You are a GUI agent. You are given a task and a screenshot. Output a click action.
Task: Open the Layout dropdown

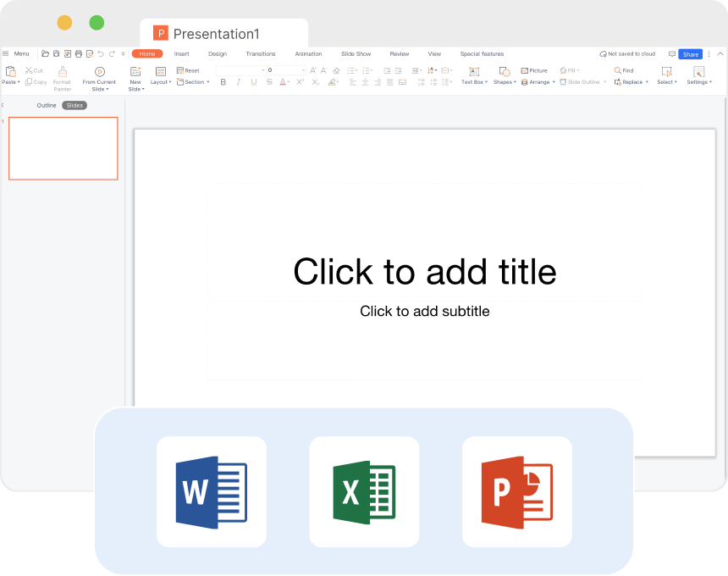[x=161, y=82]
